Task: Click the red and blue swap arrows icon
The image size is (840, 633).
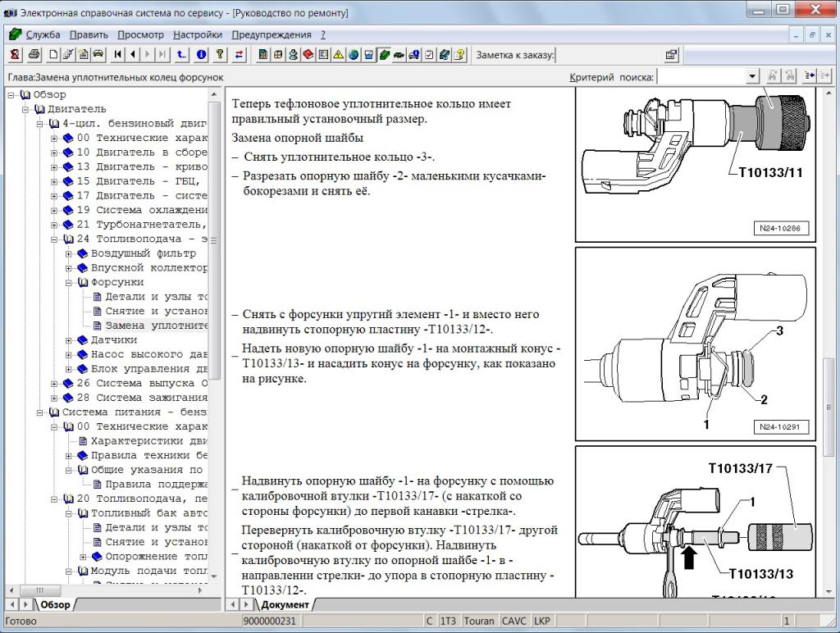Action: [239, 54]
